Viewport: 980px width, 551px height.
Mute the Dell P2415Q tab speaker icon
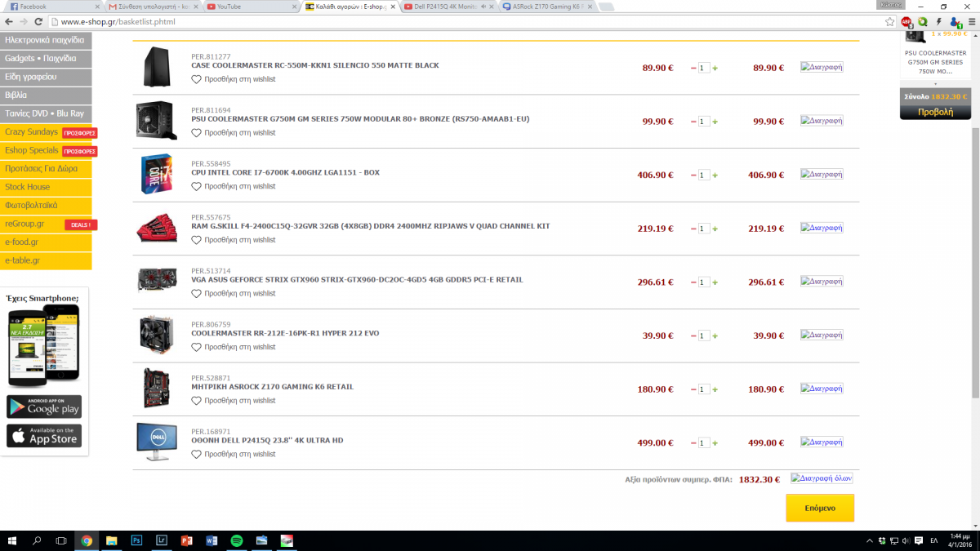(x=483, y=7)
